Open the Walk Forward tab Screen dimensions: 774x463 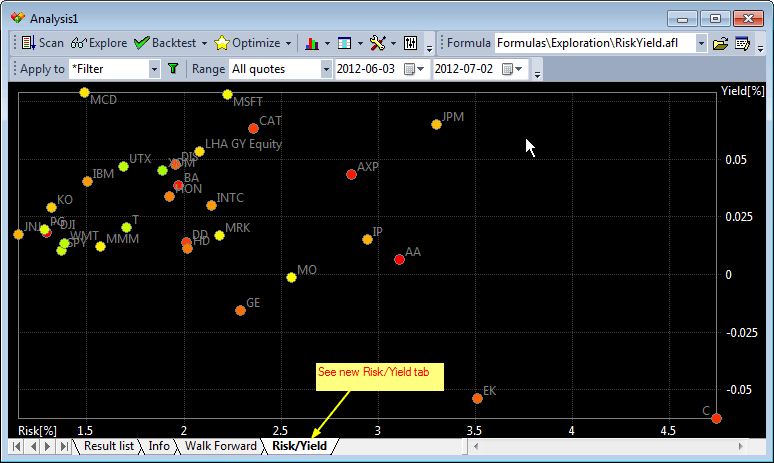pyautogui.click(x=221, y=446)
